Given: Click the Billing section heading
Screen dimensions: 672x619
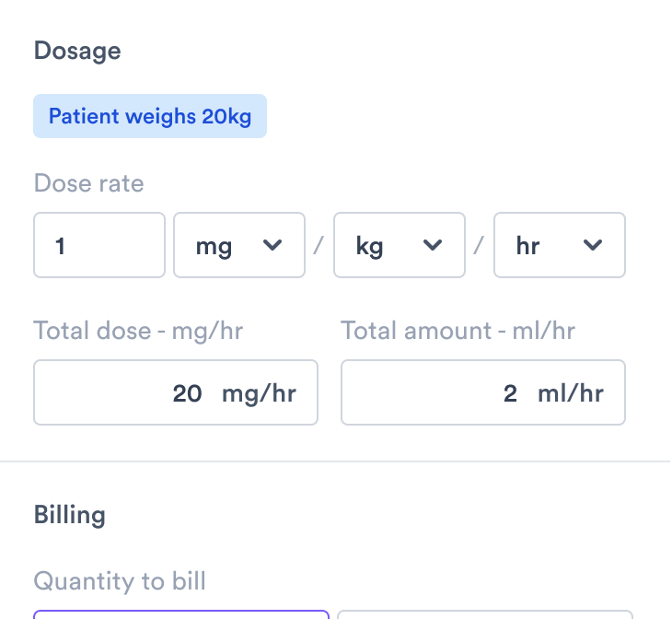Looking at the screenshot, I should pyautogui.click(x=70, y=514).
